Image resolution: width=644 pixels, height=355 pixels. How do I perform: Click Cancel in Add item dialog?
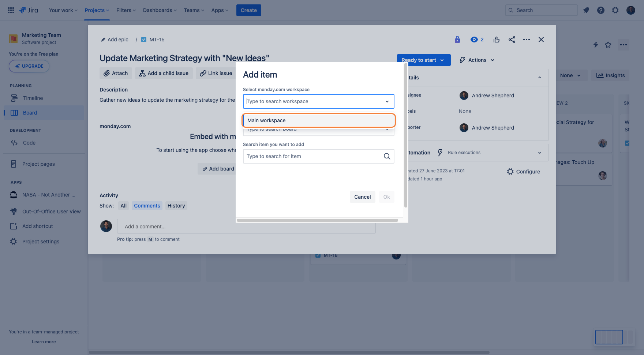[x=363, y=197]
